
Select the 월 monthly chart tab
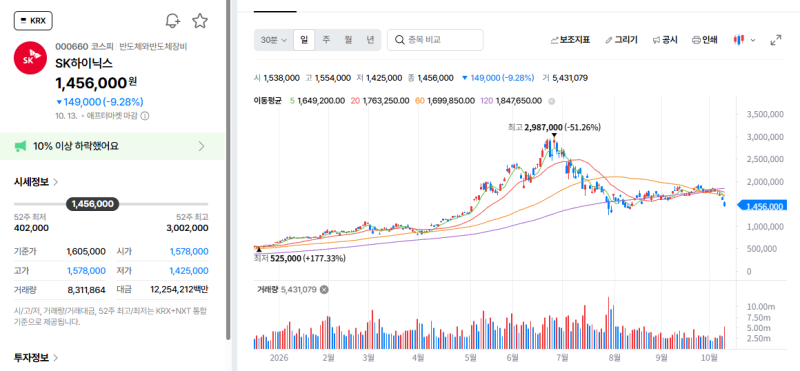click(x=348, y=40)
